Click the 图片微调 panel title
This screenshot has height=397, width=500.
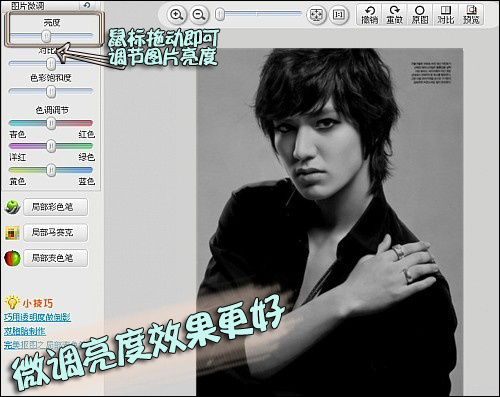point(28,6)
